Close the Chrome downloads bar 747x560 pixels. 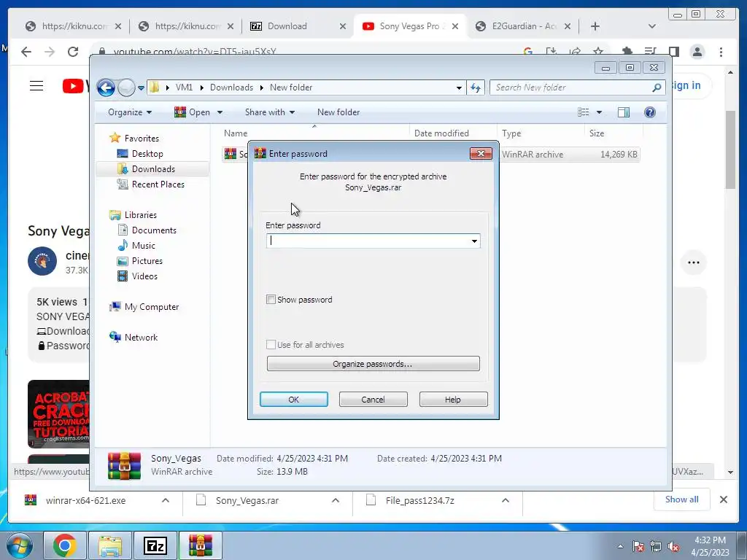[x=724, y=499]
